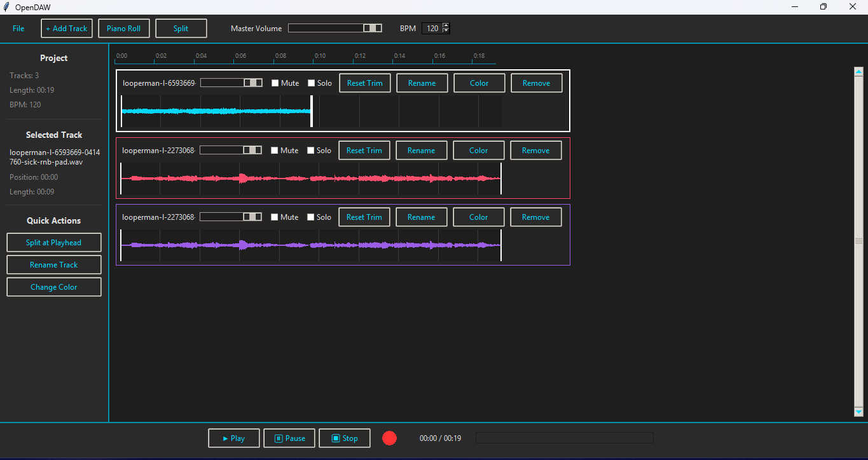Click the OpenDAW feather icon in title bar
The image size is (868, 460).
pyautogui.click(x=6, y=6)
